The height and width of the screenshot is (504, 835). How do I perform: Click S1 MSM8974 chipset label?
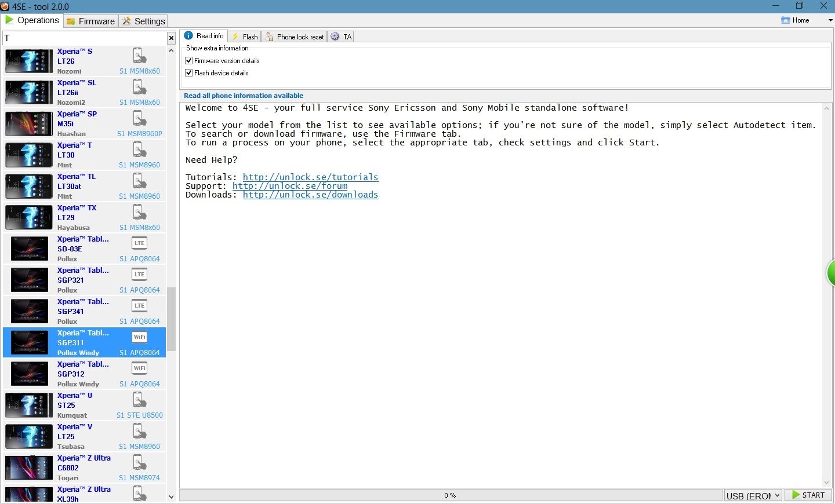click(x=139, y=478)
